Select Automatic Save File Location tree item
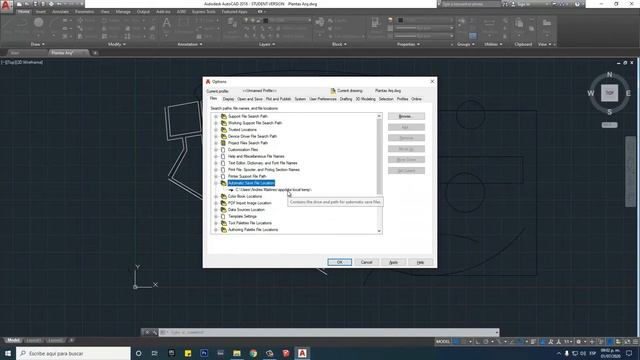 coord(251,183)
